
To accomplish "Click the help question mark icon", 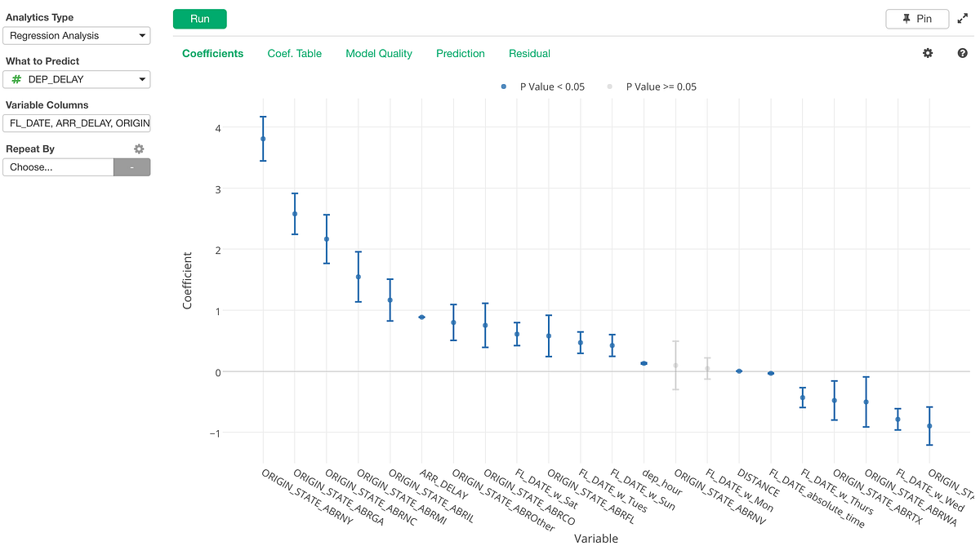I will click(x=962, y=53).
